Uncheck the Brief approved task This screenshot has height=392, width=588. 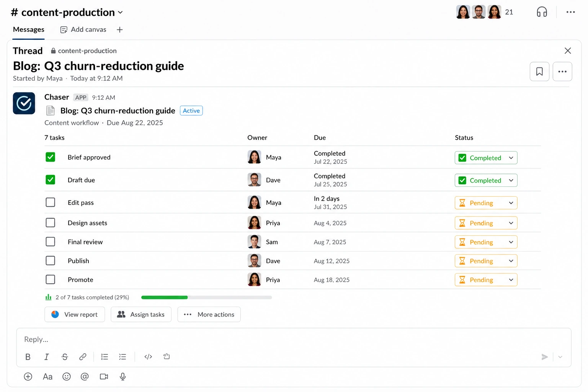[50, 157]
